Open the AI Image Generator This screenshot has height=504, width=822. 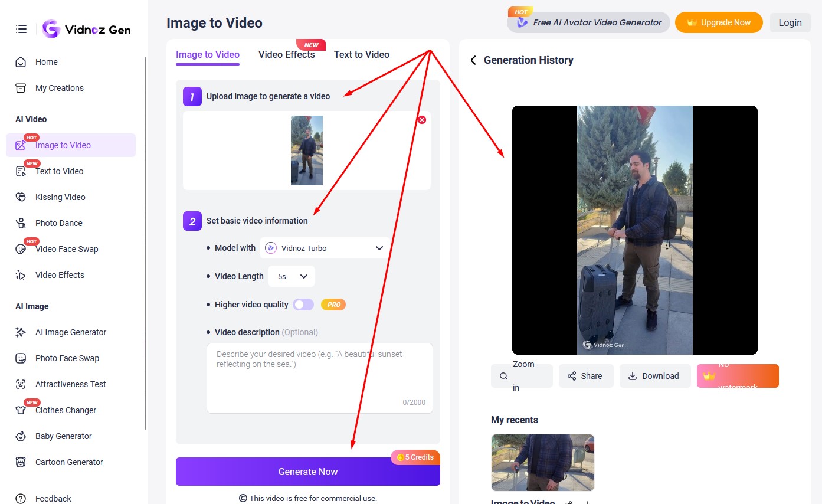coord(70,332)
